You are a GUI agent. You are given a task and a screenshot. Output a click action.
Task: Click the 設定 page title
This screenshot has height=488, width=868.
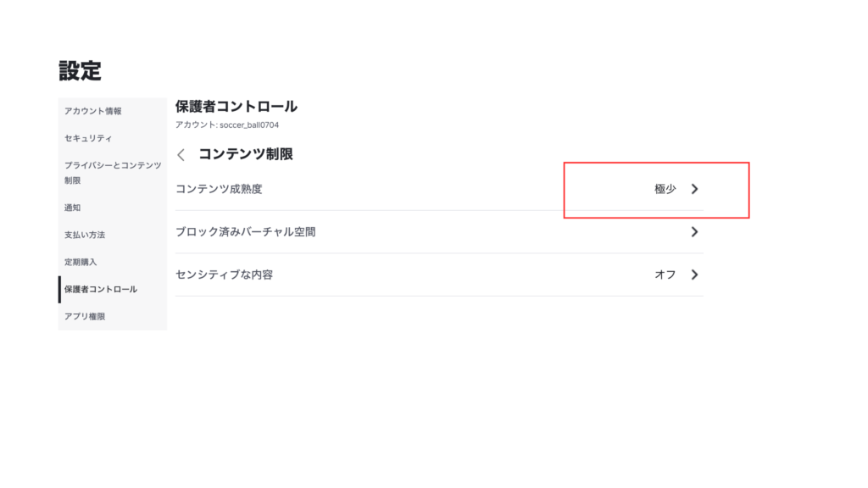pyautogui.click(x=80, y=71)
